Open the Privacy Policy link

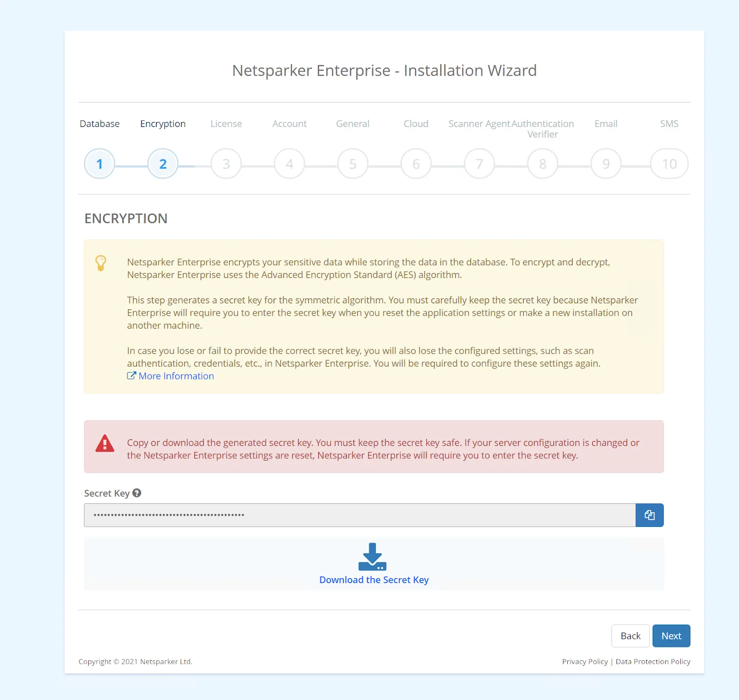(585, 662)
